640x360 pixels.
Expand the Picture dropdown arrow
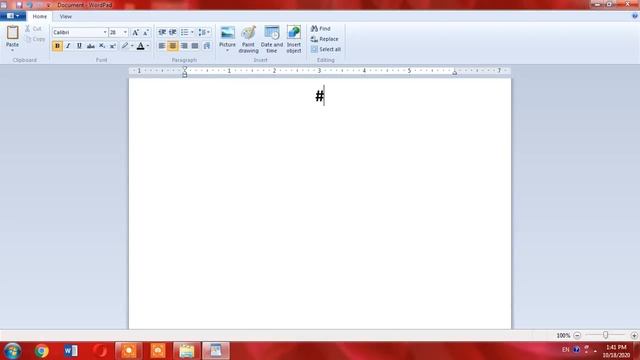(x=227, y=51)
